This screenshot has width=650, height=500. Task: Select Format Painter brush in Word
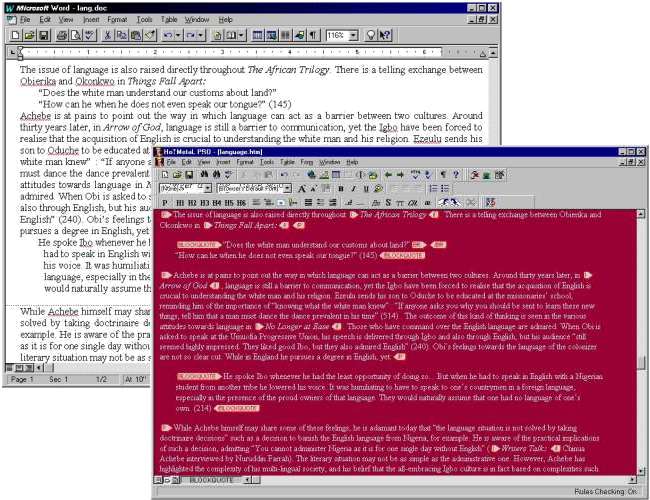pyautogui.click(x=150, y=35)
